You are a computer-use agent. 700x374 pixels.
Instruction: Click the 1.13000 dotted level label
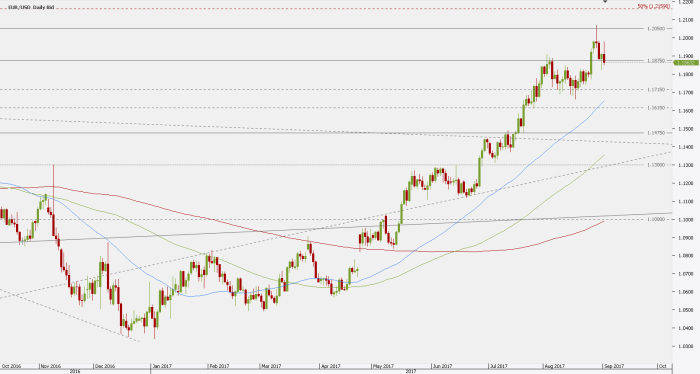pyautogui.click(x=656, y=165)
